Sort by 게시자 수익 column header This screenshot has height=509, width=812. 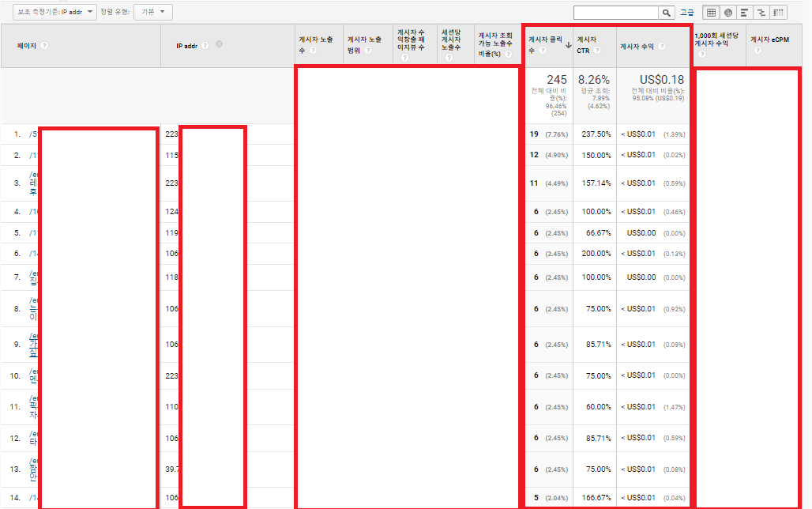(637, 47)
